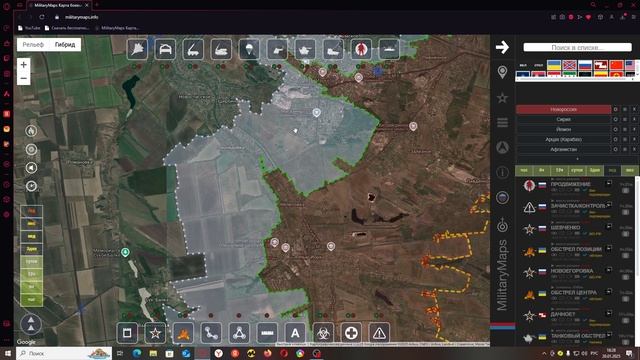Filter by China flag

[x=616, y=65]
